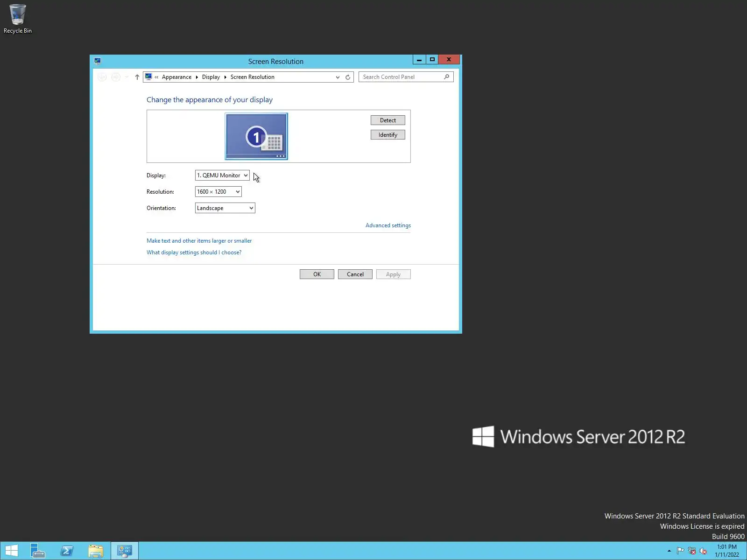The height and width of the screenshot is (560, 747).
Task: Click the Control Panel taskbar button
Action: tap(125, 551)
